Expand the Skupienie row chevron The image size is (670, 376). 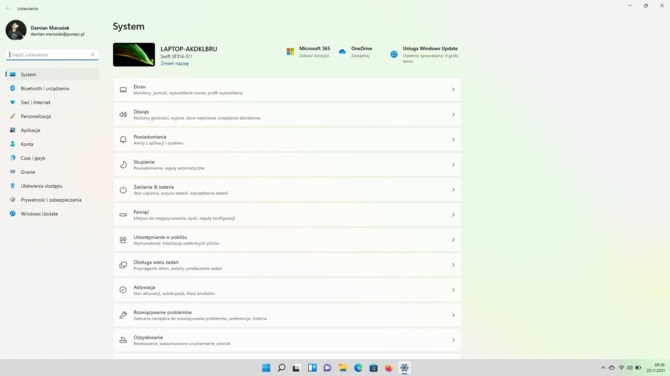pos(453,164)
